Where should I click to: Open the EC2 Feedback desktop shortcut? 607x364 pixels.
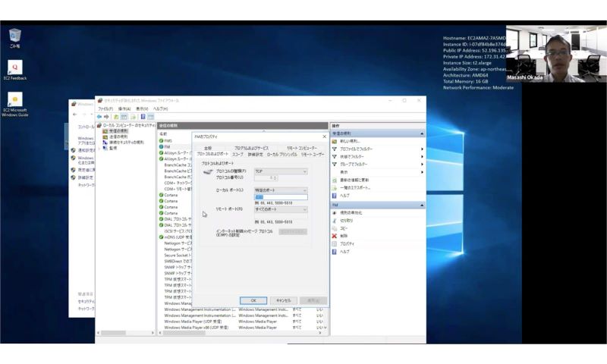pyautogui.click(x=14, y=70)
